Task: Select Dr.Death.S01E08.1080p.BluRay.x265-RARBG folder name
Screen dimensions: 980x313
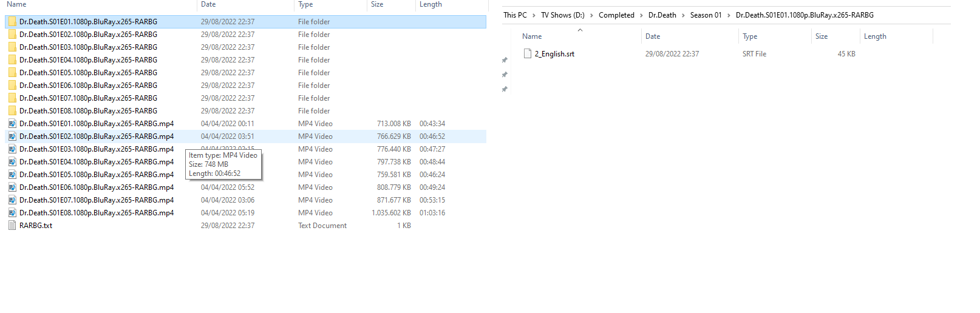Action: click(x=88, y=111)
